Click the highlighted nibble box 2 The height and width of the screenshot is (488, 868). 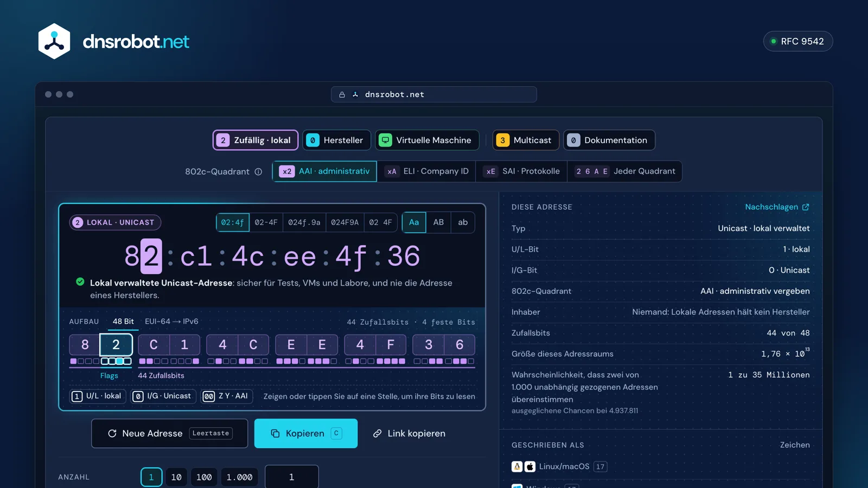(116, 345)
